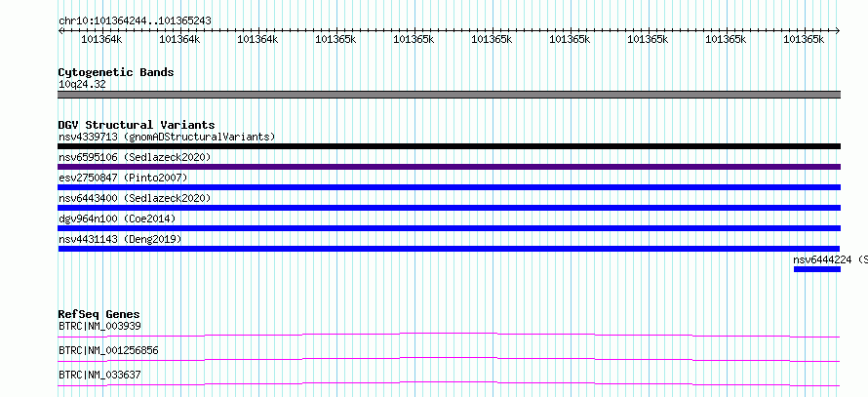
Task: Select the blue nsv6443400 variant bar
Action: pyautogui.click(x=450, y=208)
